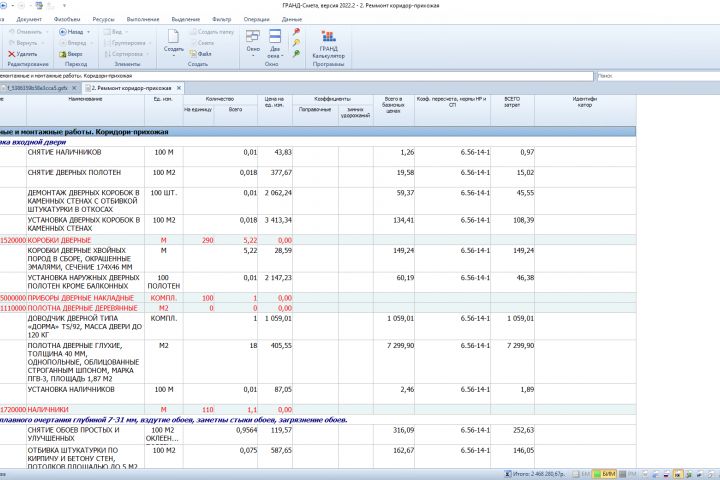Click the Смета button in Создать group
The image size is (720, 480).
click(202, 43)
